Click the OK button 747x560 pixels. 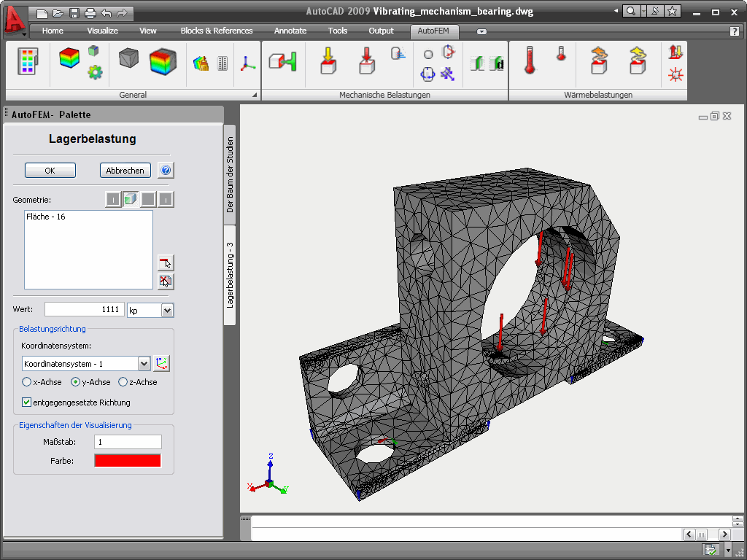pos(50,171)
